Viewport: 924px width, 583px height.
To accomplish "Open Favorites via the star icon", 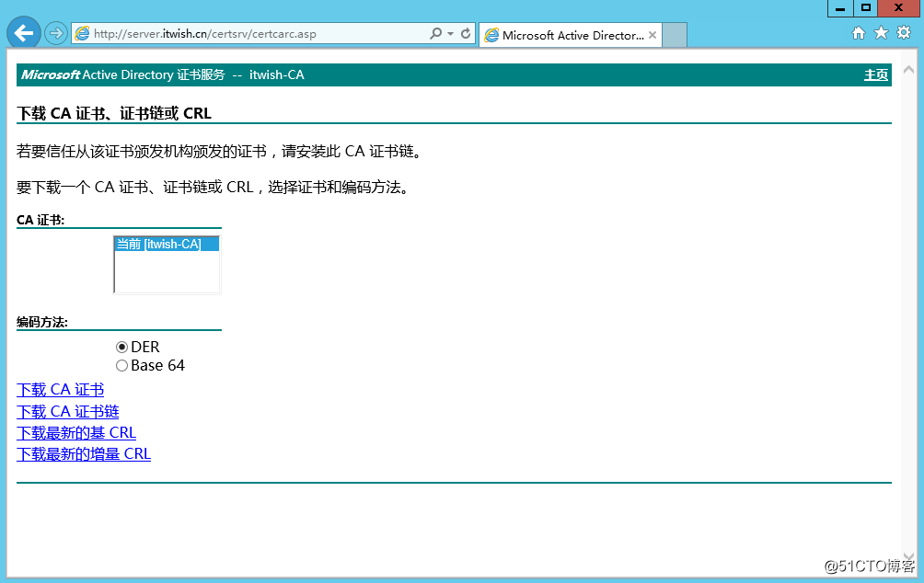I will tap(881, 32).
